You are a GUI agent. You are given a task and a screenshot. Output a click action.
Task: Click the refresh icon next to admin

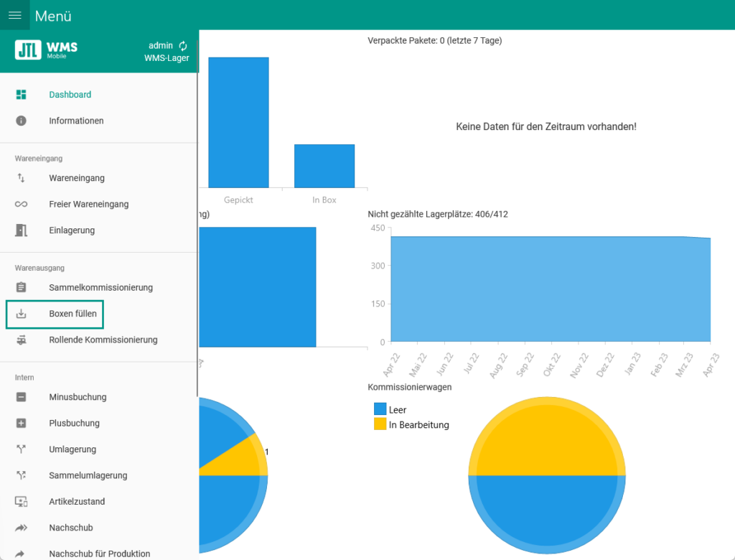[182, 45]
